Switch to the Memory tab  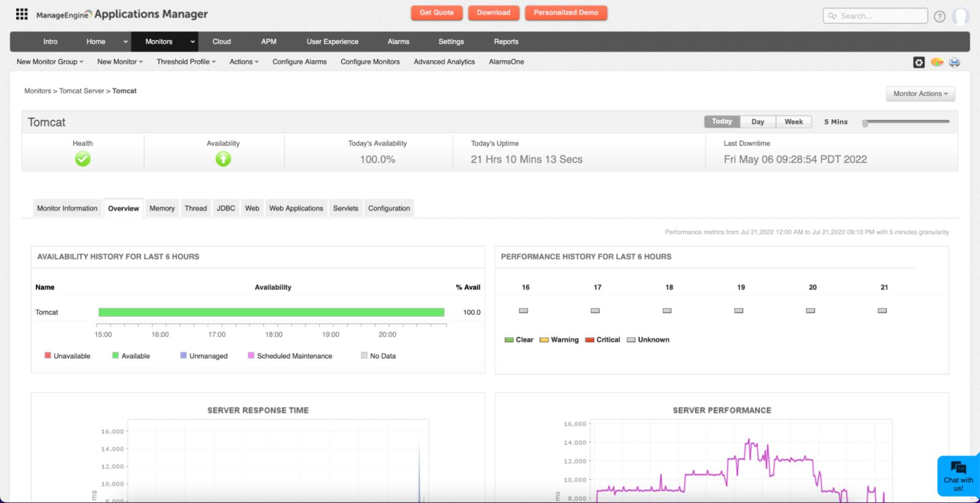coord(162,208)
